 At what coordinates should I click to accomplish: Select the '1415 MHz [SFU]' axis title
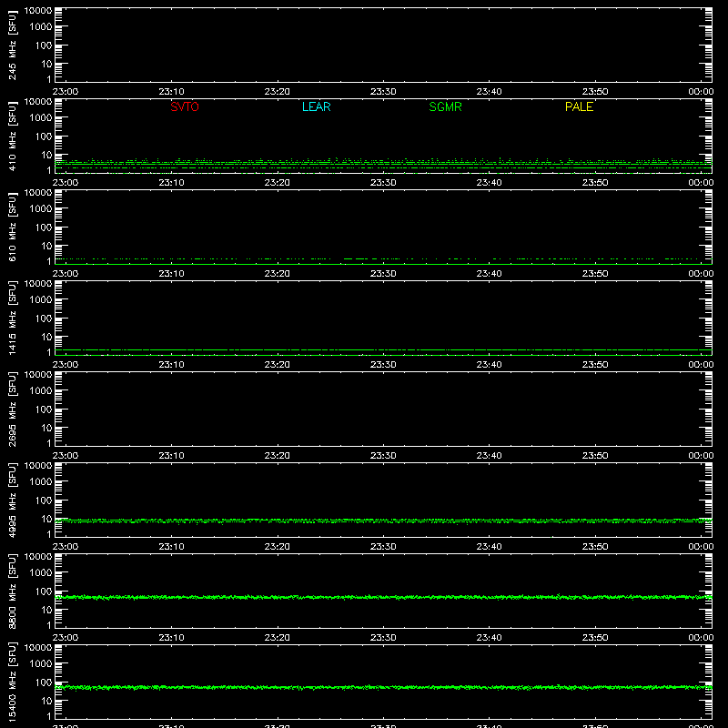point(12,318)
